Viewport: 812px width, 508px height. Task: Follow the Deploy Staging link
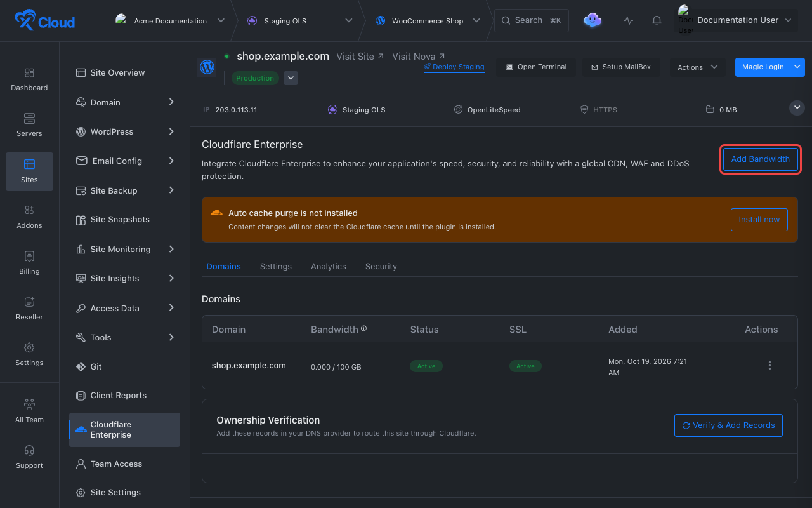454,67
